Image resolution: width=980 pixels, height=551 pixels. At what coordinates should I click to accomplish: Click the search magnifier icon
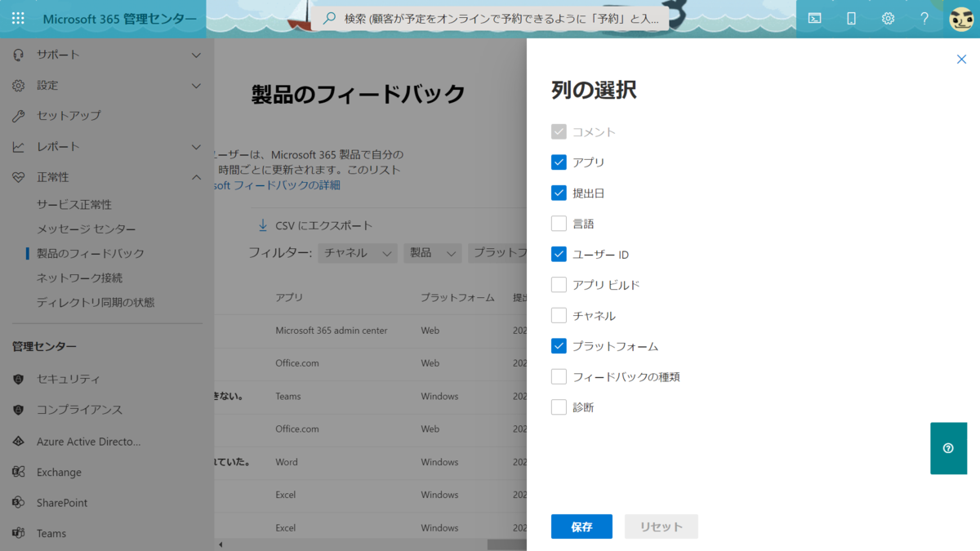click(329, 18)
